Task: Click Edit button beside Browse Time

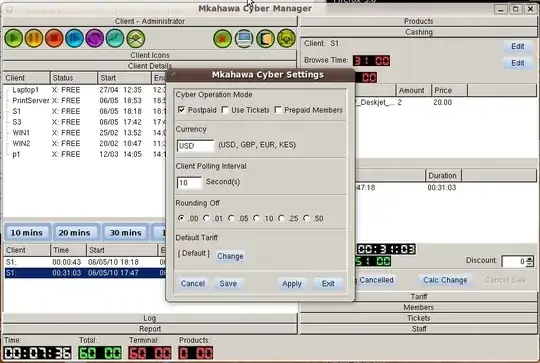Action: click(x=518, y=63)
